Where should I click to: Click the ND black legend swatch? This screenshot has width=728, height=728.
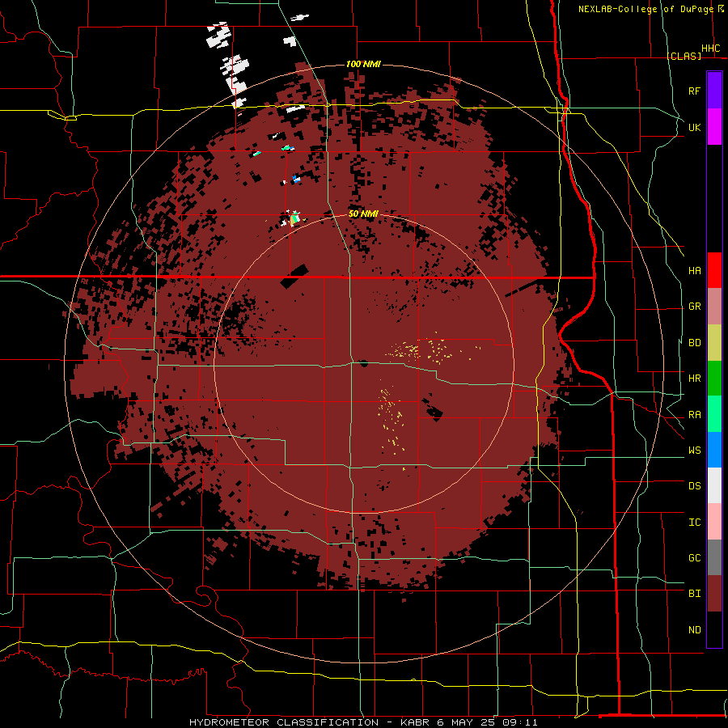(x=714, y=629)
